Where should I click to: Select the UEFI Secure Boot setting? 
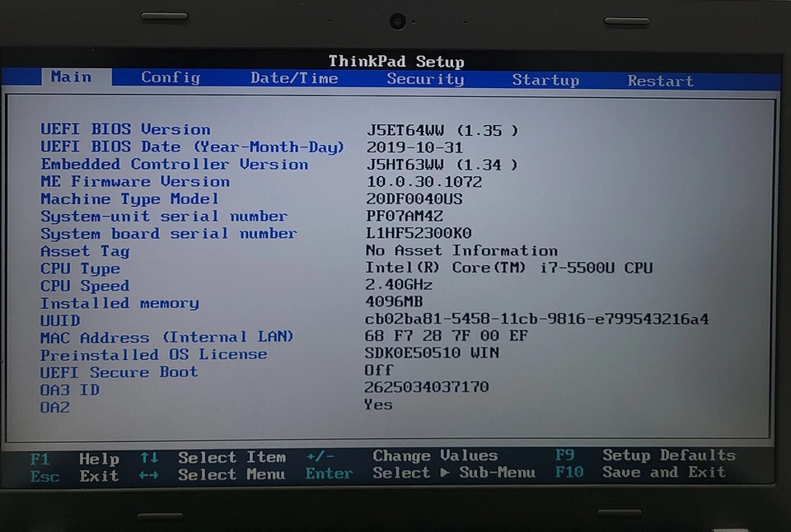click(x=118, y=372)
